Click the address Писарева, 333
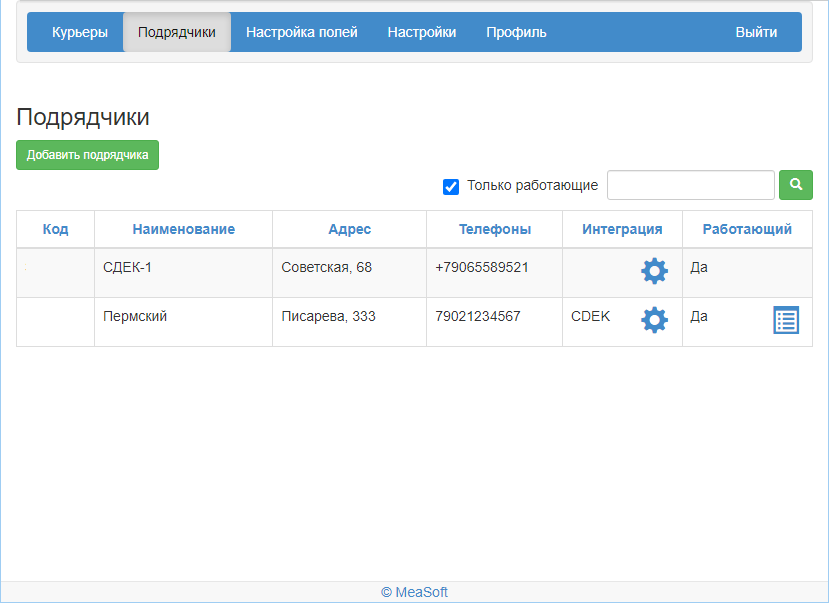 click(x=328, y=316)
